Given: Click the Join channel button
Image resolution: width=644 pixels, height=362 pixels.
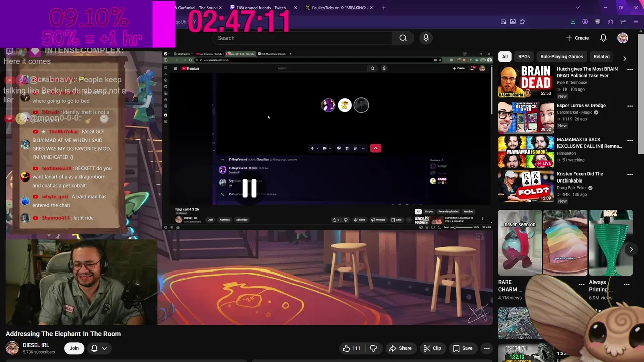Looking at the screenshot, I should coord(74,348).
